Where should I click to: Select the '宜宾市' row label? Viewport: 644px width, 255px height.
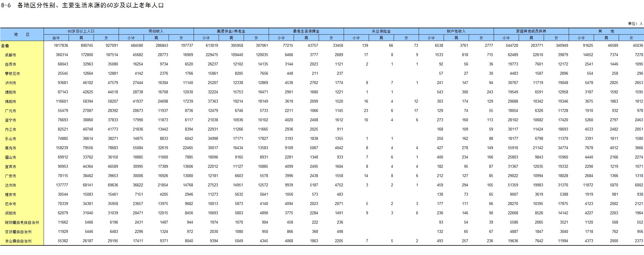[x=10, y=167]
